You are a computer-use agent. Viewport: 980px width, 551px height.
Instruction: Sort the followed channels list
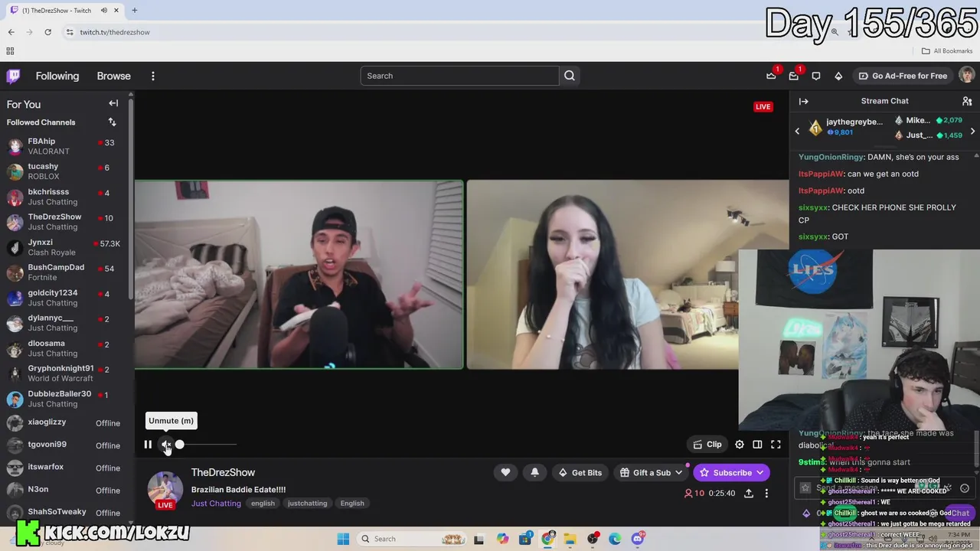point(112,122)
